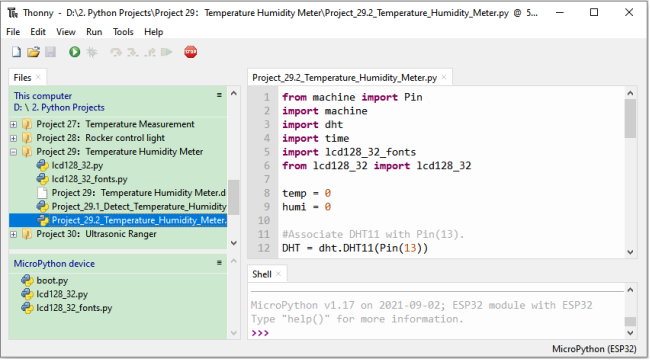This screenshot has height=360, width=650.
Task: Stop the backend with red STOP icon
Action: coord(191,52)
